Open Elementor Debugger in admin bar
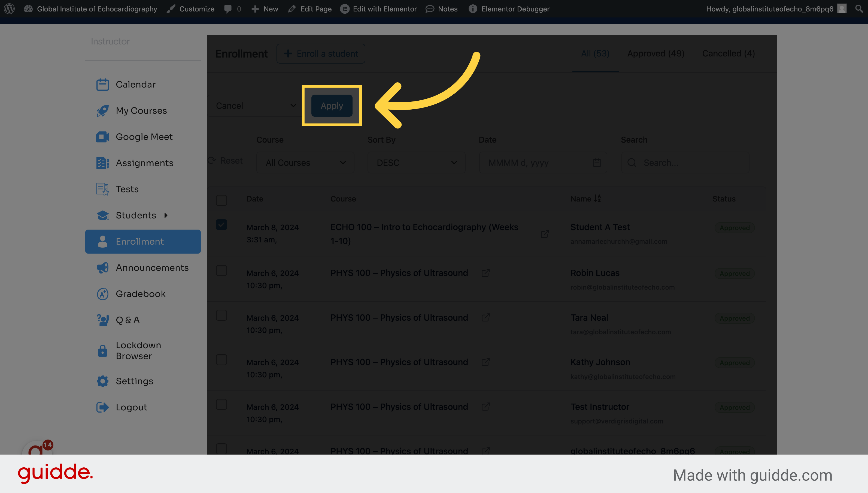Screen dimensions: 868x493 coord(509,9)
